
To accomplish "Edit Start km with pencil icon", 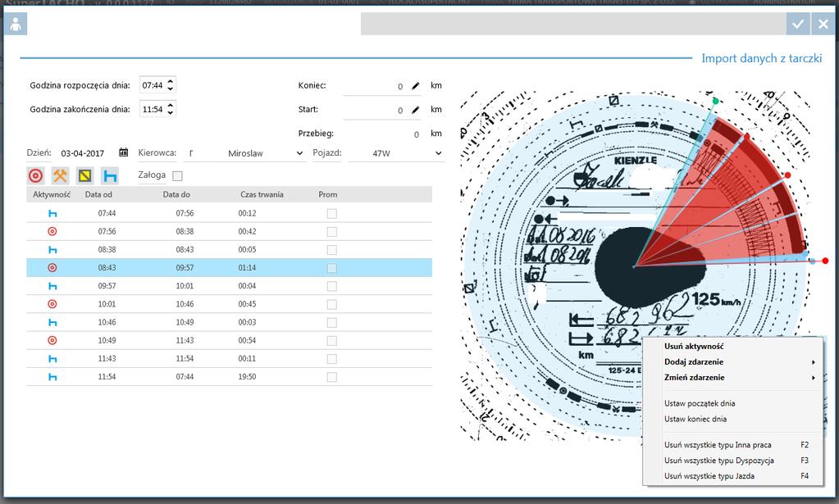I will pos(415,110).
